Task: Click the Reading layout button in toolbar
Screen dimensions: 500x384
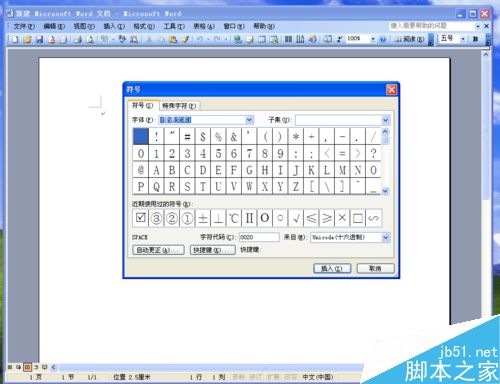Action: point(410,39)
